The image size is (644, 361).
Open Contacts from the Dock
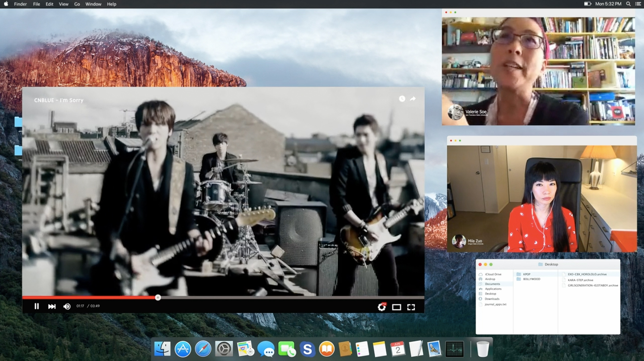coord(345,348)
